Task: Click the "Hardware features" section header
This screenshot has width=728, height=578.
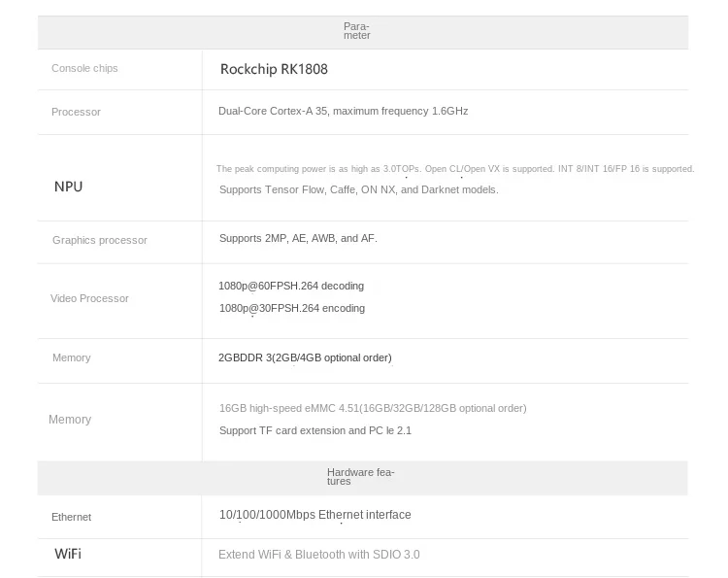Action: coord(360,477)
